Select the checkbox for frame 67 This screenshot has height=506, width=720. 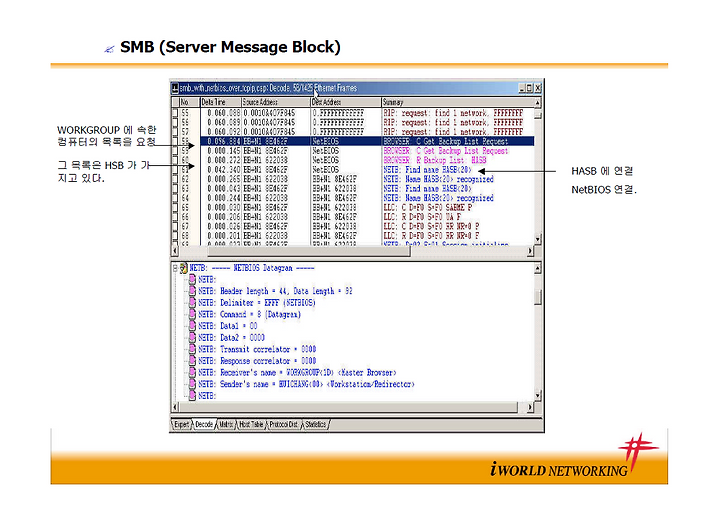click(175, 226)
